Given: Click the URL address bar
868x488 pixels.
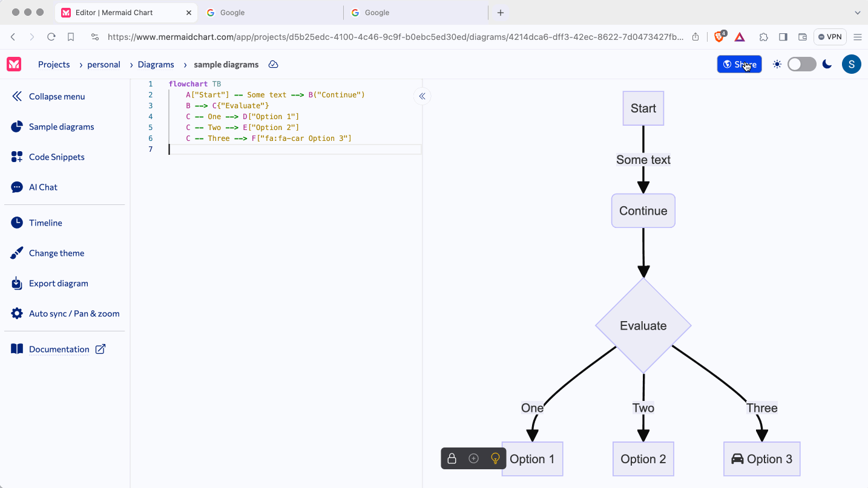Looking at the screenshot, I should pos(395,37).
